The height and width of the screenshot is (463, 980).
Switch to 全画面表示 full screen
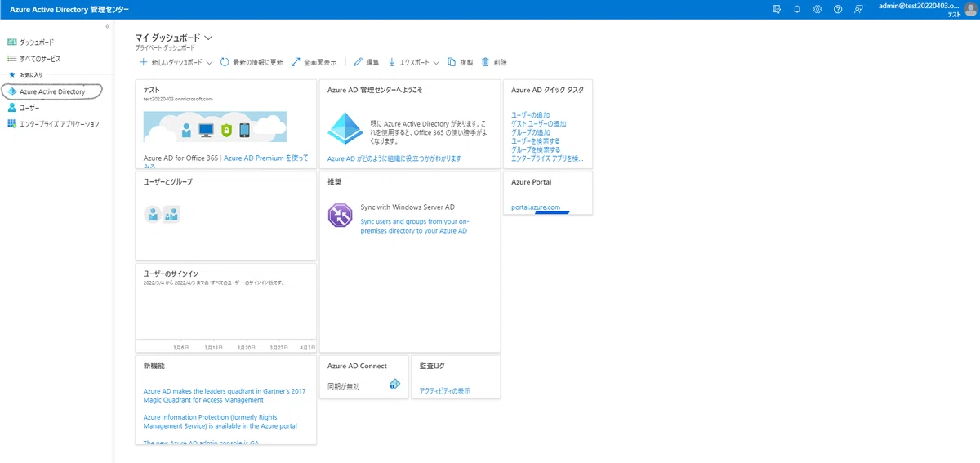click(x=314, y=62)
